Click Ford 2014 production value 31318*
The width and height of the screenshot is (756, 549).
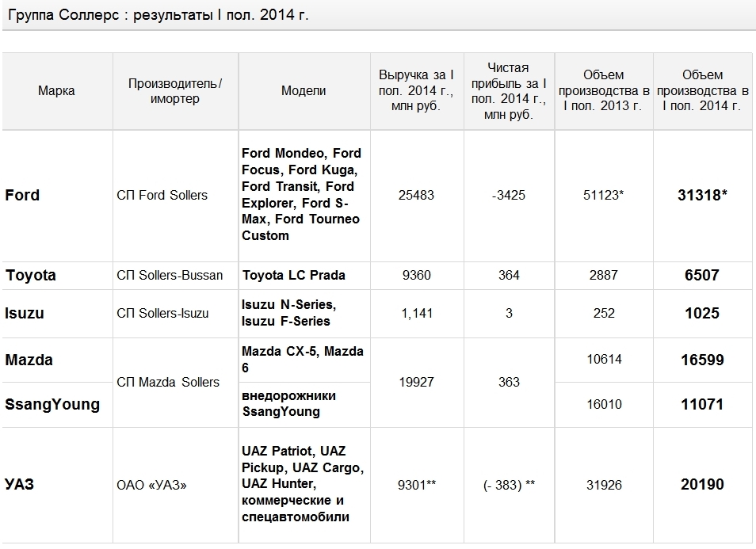coord(702,195)
